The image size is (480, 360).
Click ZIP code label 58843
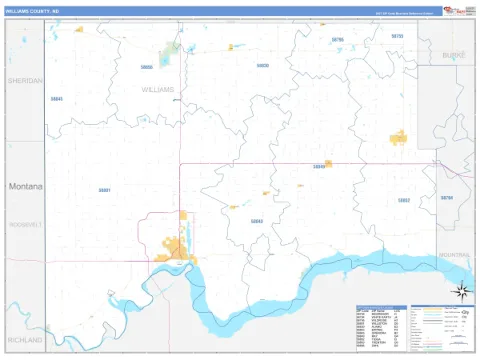[257, 221]
